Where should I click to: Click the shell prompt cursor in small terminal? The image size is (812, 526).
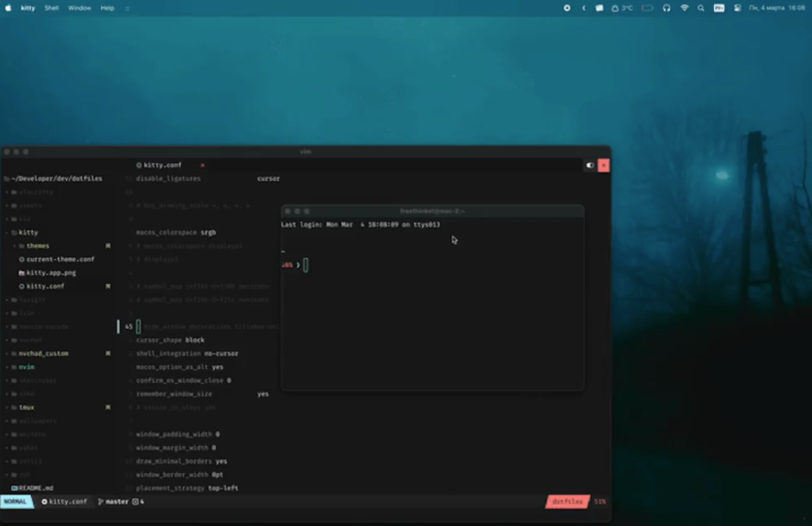click(306, 265)
